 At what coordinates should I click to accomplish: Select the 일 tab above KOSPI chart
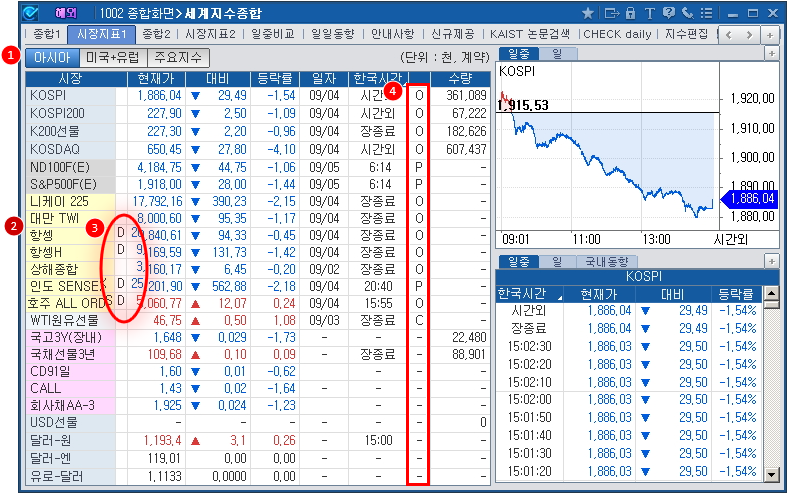(557, 53)
